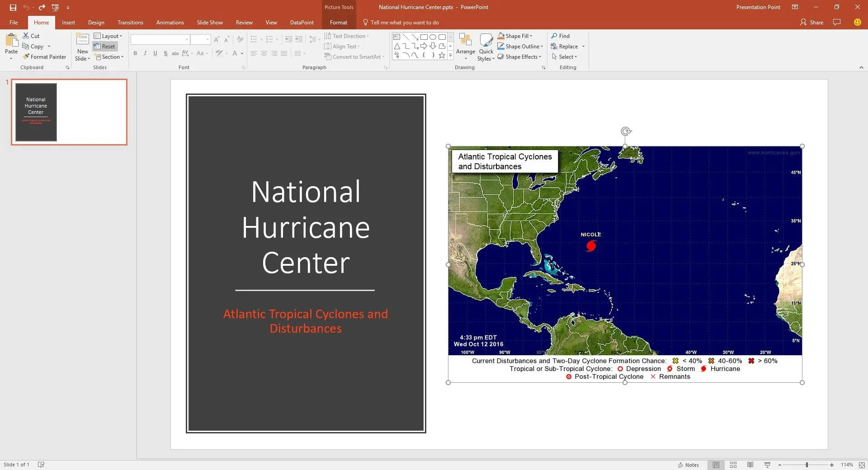The image size is (868, 470).
Task: Apply bold formatting
Action: (x=135, y=53)
